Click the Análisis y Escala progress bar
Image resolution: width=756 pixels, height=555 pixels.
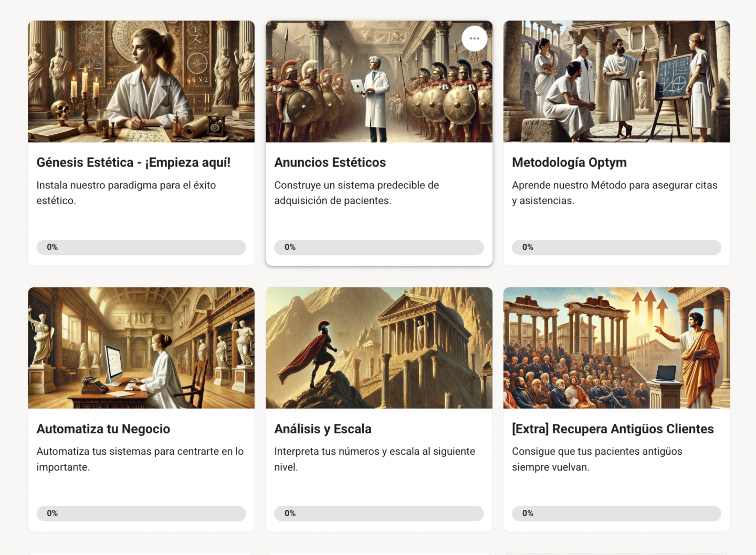point(379,514)
